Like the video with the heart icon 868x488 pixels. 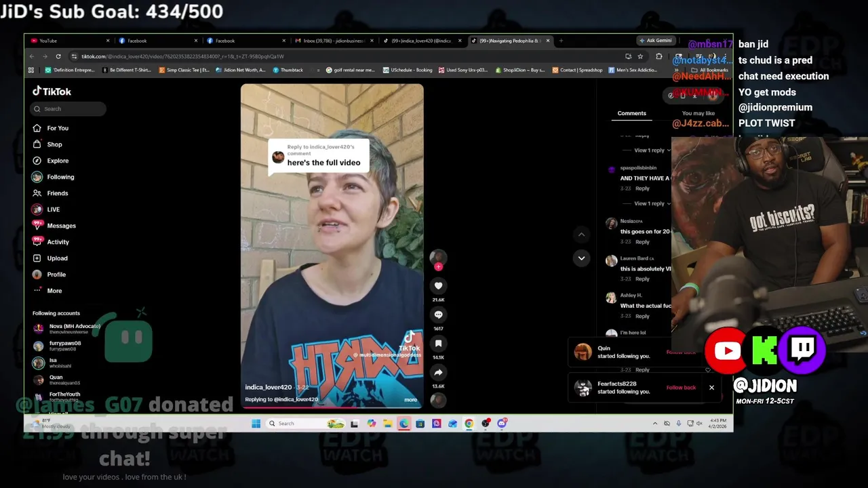coord(438,286)
